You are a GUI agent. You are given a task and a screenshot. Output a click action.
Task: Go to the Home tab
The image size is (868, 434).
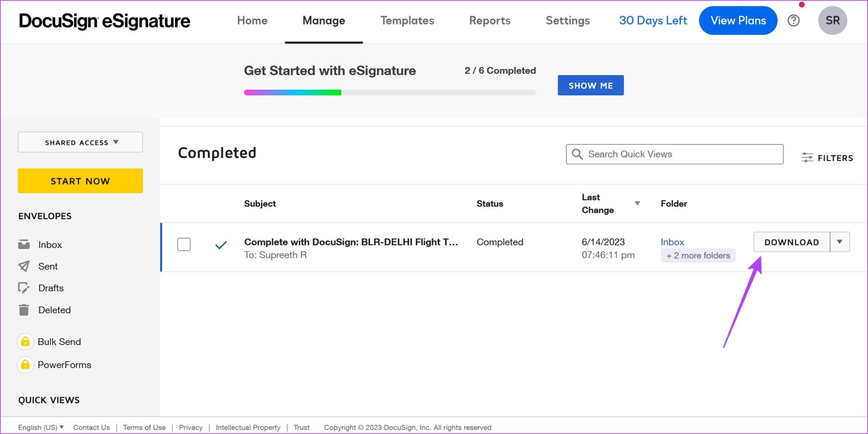coord(252,20)
